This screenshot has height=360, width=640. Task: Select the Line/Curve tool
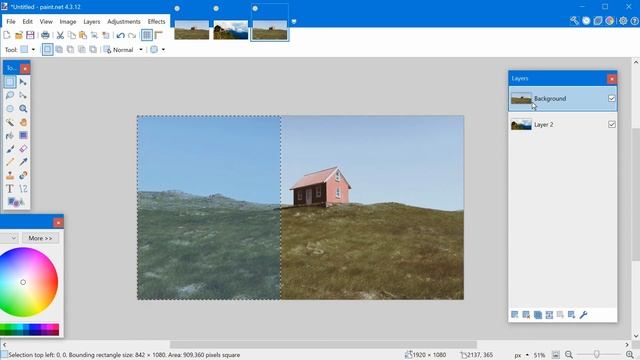[x=23, y=189]
